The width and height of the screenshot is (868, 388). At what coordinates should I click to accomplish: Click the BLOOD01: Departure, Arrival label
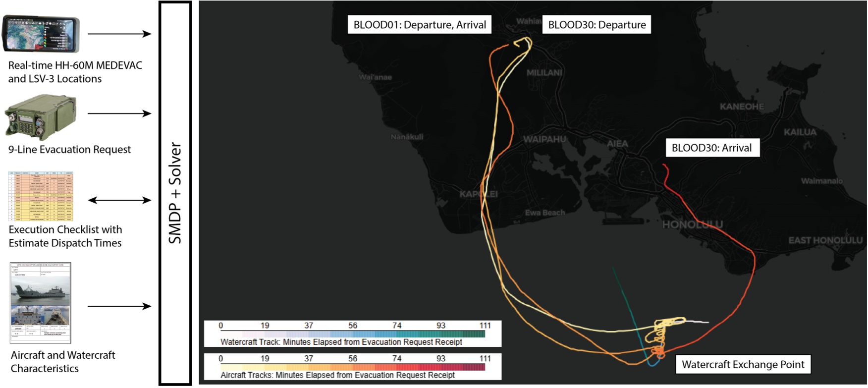(419, 25)
